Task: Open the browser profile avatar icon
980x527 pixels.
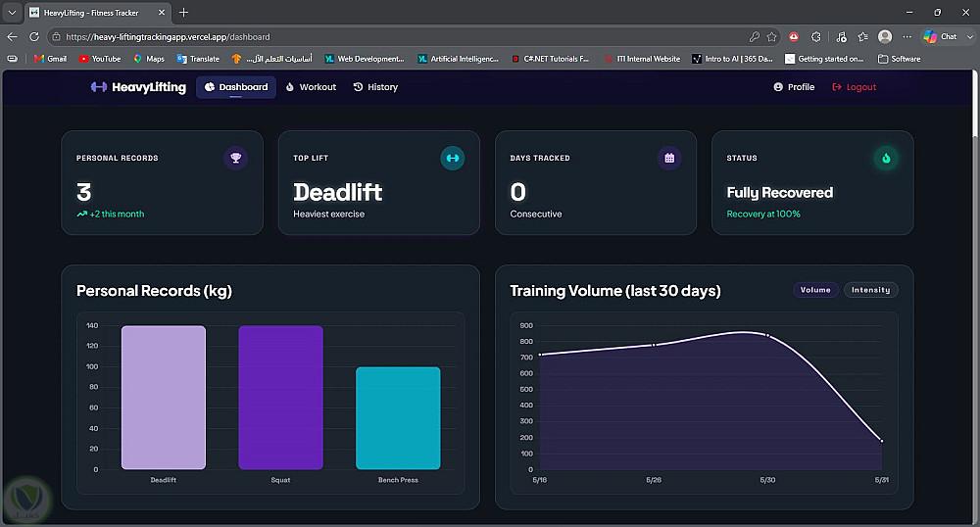Action: click(x=885, y=37)
